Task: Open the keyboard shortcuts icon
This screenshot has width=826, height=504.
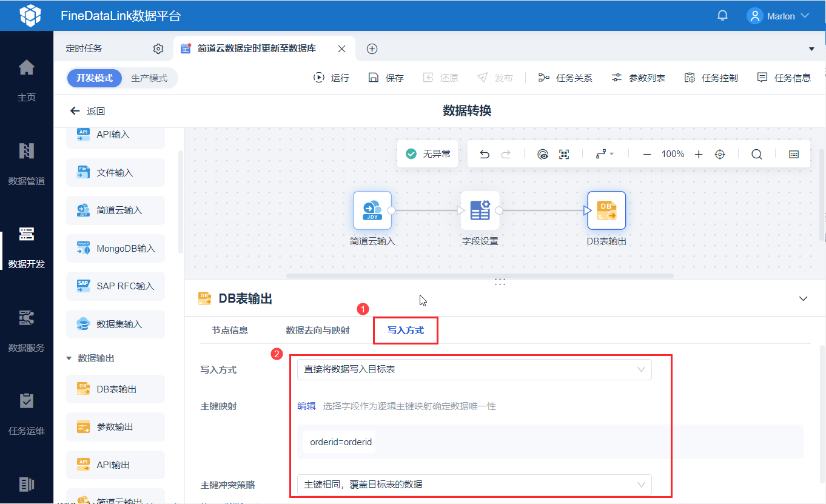Action: (794, 154)
